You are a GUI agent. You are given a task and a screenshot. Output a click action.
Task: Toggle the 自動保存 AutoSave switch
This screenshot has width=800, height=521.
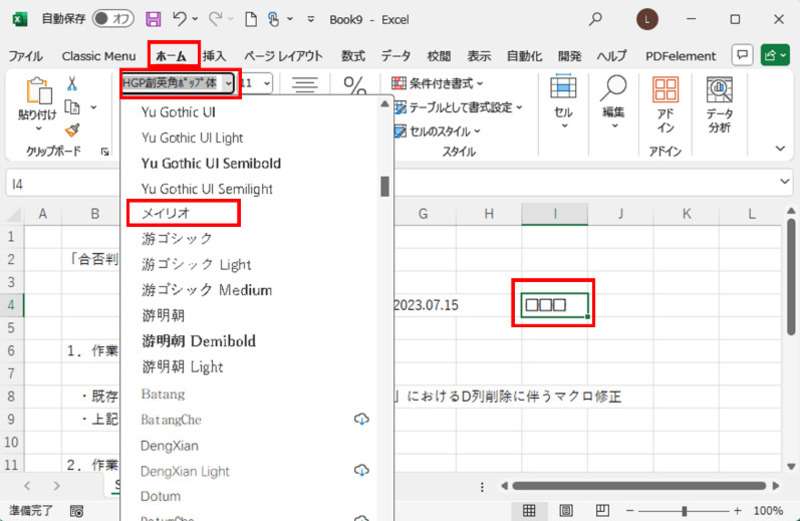click(x=113, y=19)
